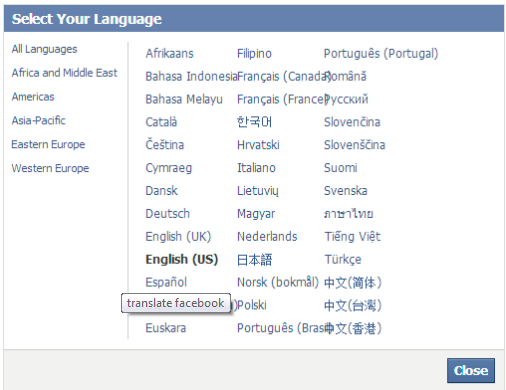
Task: Choose Svenska
Action: point(346,191)
